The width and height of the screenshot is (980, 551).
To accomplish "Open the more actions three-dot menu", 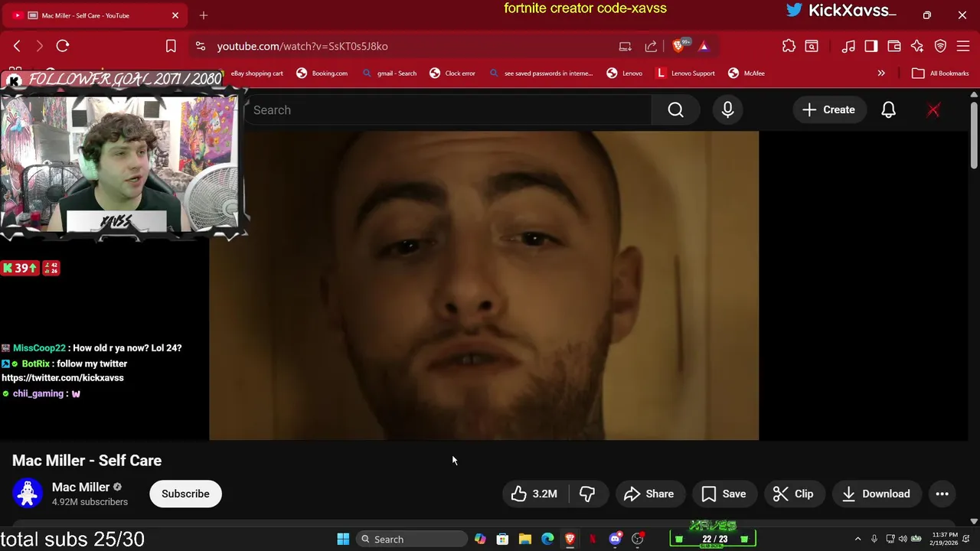I will (x=942, y=494).
